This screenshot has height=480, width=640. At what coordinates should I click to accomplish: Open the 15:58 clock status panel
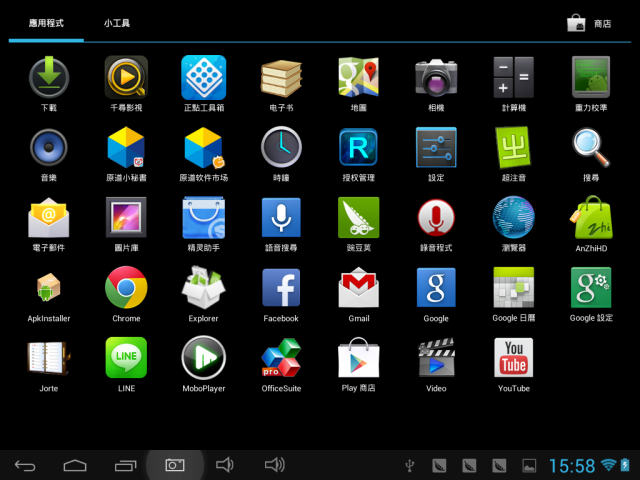(572, 466)
